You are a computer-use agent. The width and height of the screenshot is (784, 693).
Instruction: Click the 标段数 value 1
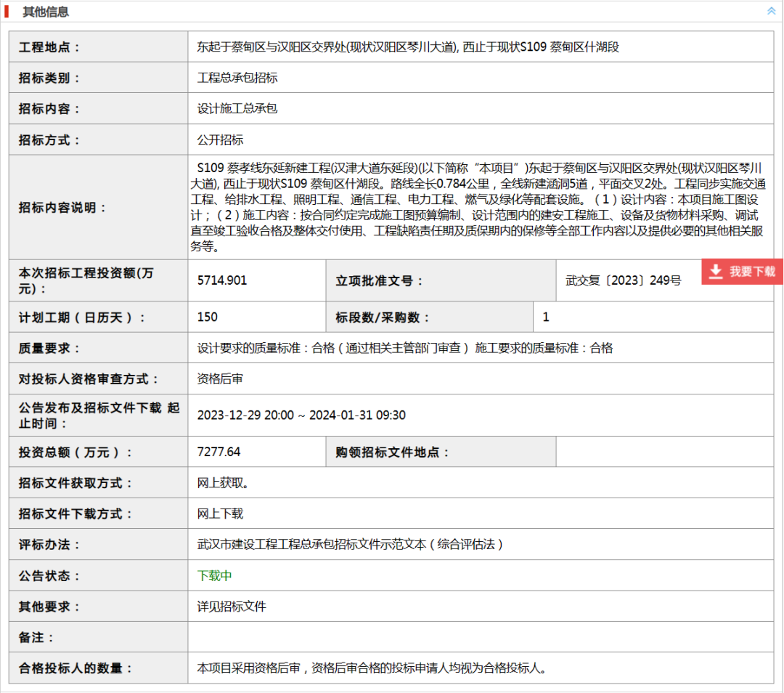tap(546, 317)
